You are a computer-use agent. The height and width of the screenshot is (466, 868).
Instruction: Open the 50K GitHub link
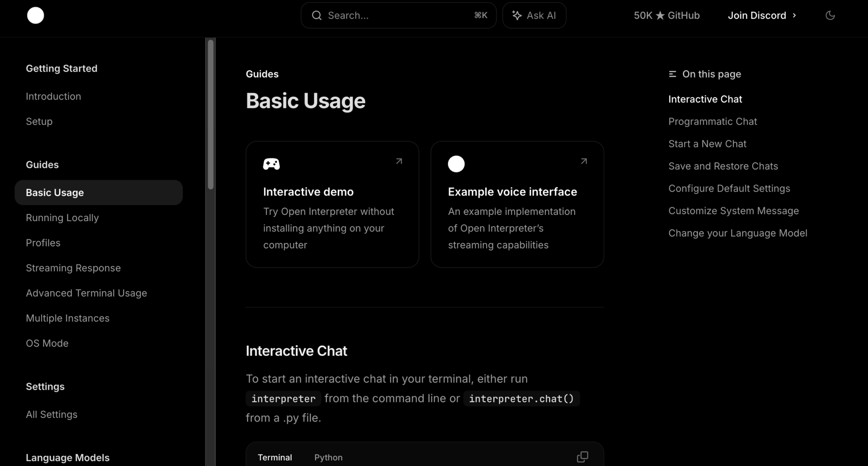click(666, 16)
